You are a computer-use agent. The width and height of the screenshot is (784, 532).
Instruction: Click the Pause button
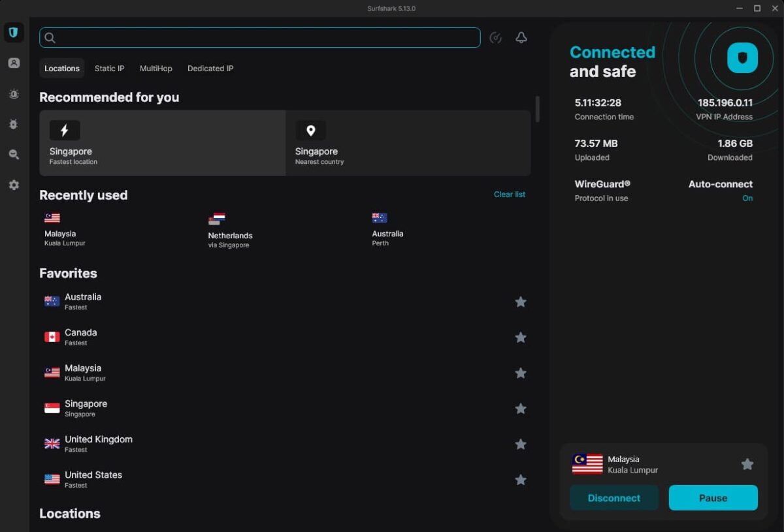[713, 497]
